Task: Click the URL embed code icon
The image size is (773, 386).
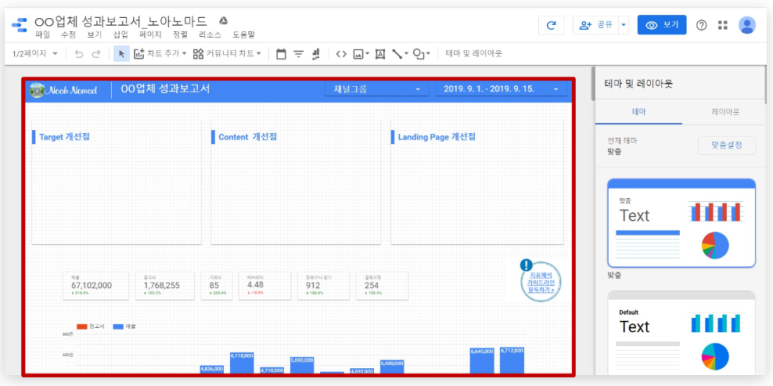Action: coord(341,54)
